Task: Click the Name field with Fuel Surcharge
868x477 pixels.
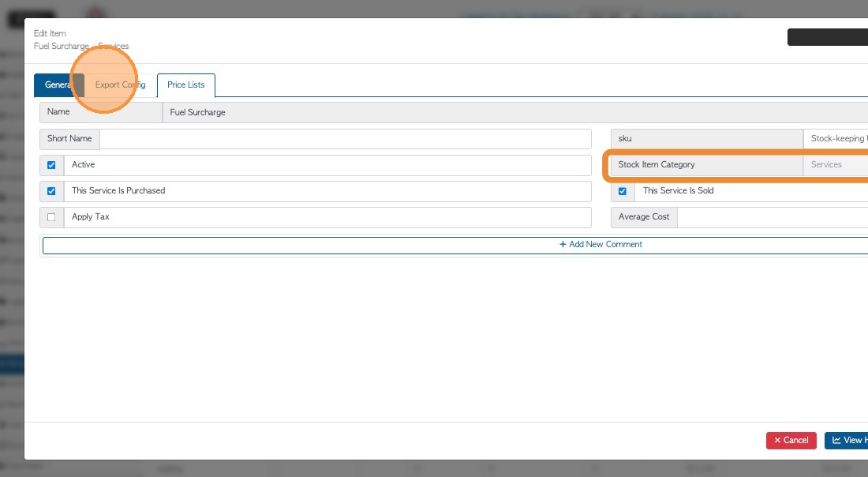Action: click(514, 112)
